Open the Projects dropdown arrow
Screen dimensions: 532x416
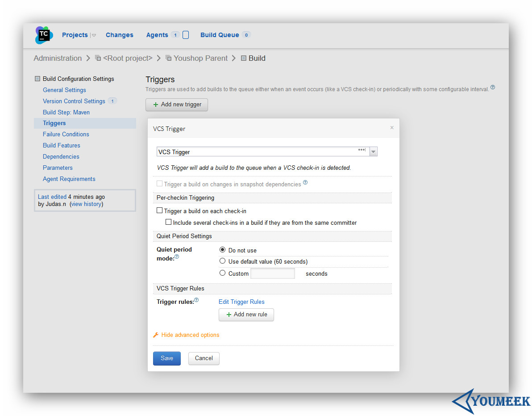click(x=94, y=35)
